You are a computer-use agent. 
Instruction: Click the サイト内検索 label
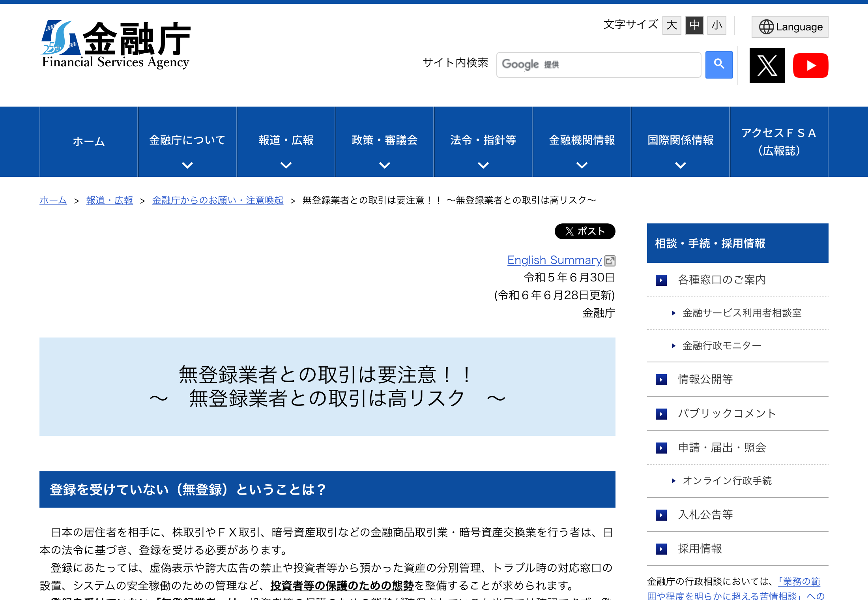pyautogui.click(x=455, y=63)
